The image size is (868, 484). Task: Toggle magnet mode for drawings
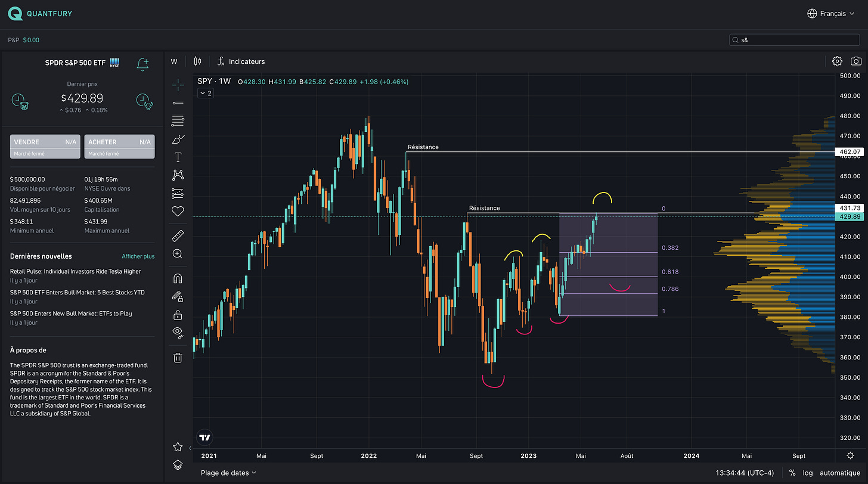tap(178, 278)
